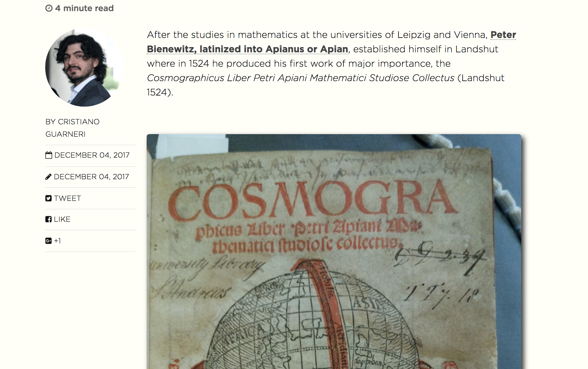The height and width of the screenshot is (369, 588).
Task: Share on Google Plus via +1 link
Action: tap(53, 241)
